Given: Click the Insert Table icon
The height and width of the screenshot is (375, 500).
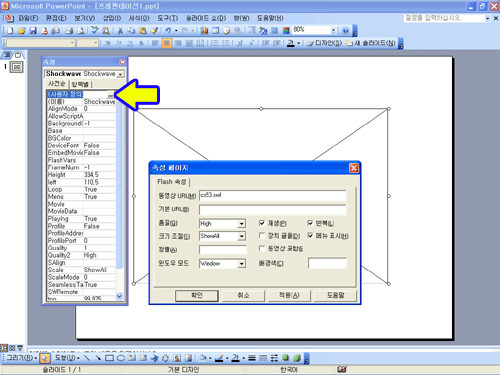Looking at the screenshot, I should 216,31.
